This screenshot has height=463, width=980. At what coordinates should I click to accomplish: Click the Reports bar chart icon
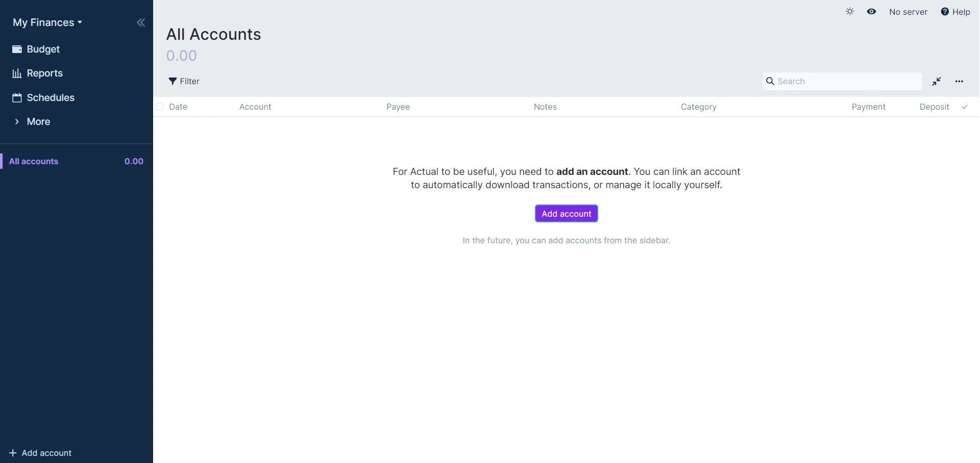17,73
